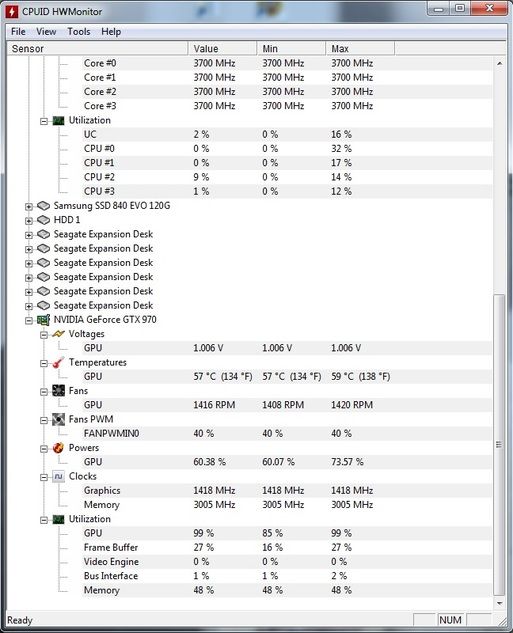Viewport: 513px width, 633px height.
Task: Click the NVIDIA GeForce GTX 970 card icon
Action: pyautogui.click(x=43, y=320)
